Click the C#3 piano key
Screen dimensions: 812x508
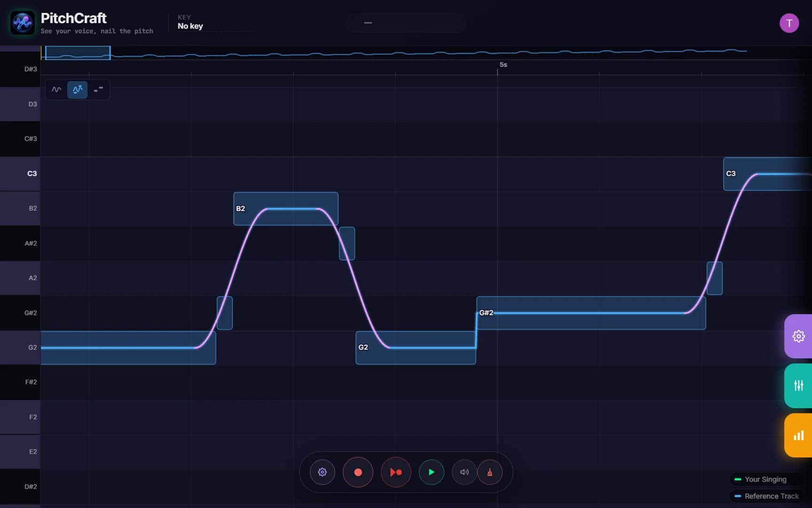pyautogui.click(x=20, y=139)
